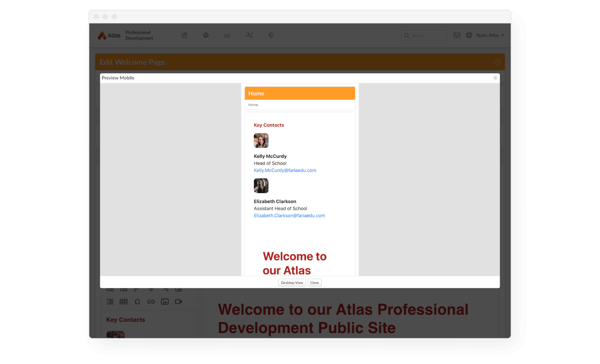Click the Head of School text

[270, 163]
